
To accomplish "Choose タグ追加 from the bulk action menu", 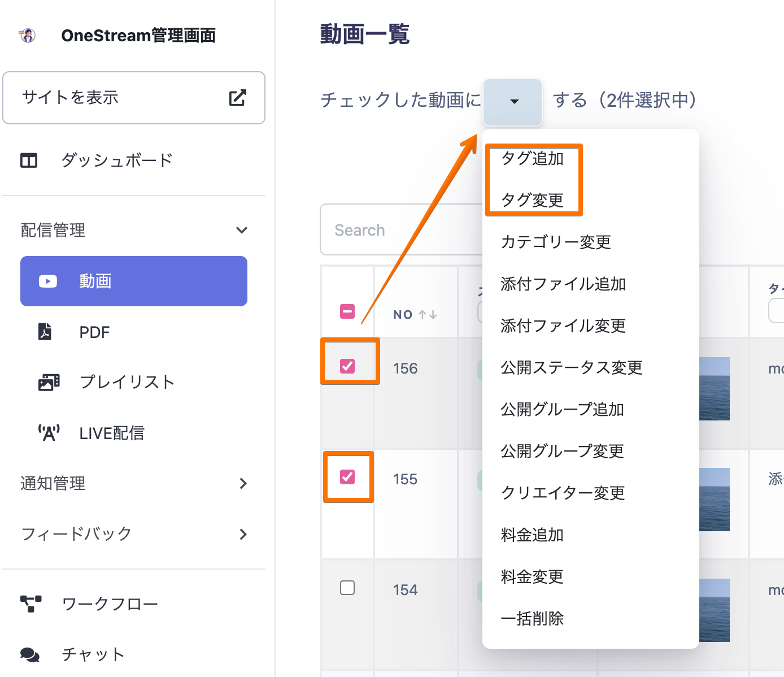I will tap(532, 159).
